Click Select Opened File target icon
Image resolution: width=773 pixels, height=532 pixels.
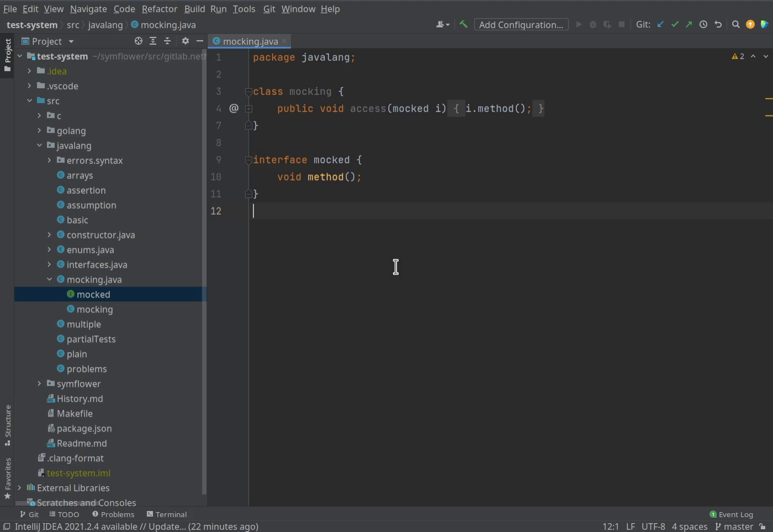tap(139, 41)
